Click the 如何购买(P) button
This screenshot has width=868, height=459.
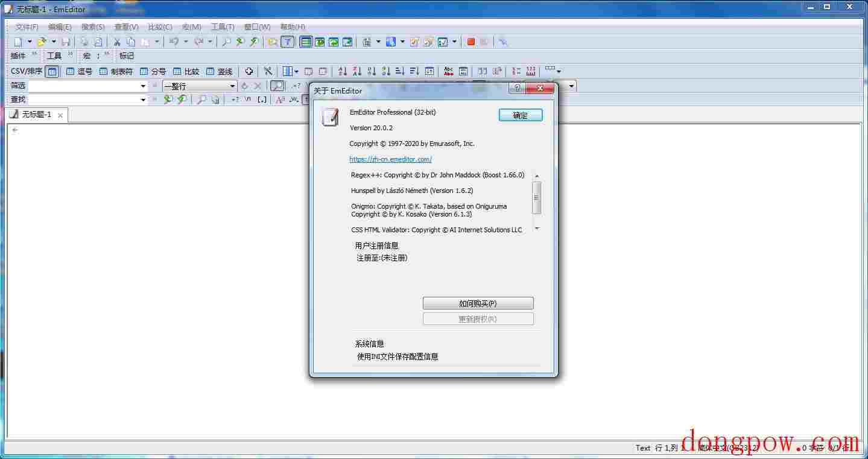click(x=478, y=303)
